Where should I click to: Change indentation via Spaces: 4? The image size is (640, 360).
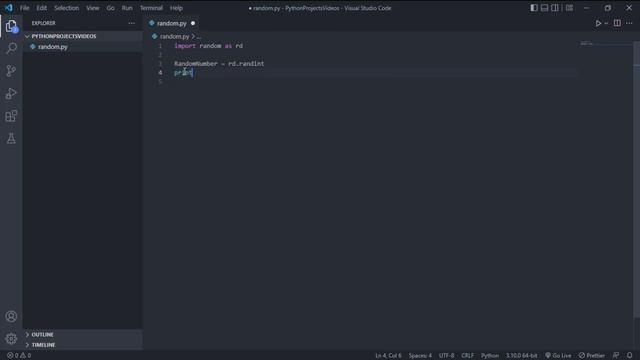click(420, 356)
